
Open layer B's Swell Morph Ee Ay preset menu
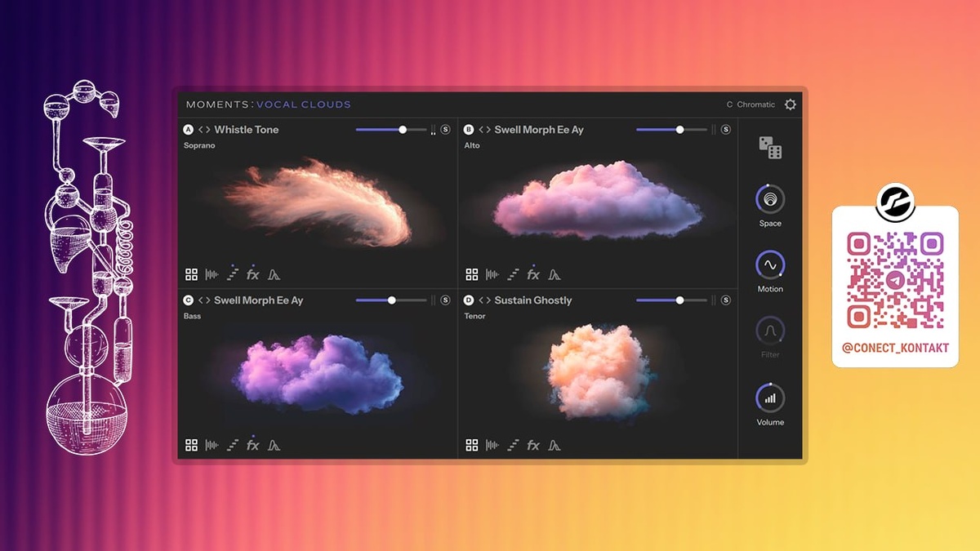point(539,130)
